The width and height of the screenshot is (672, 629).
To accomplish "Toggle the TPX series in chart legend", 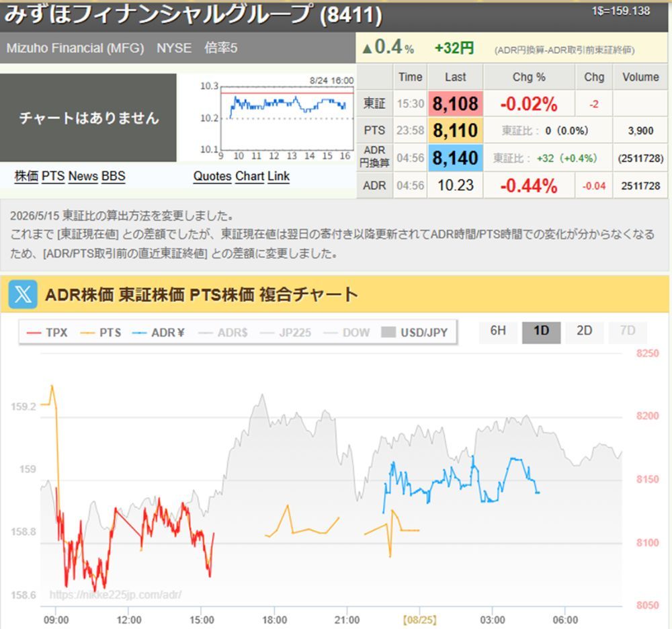I will point(47,333).
